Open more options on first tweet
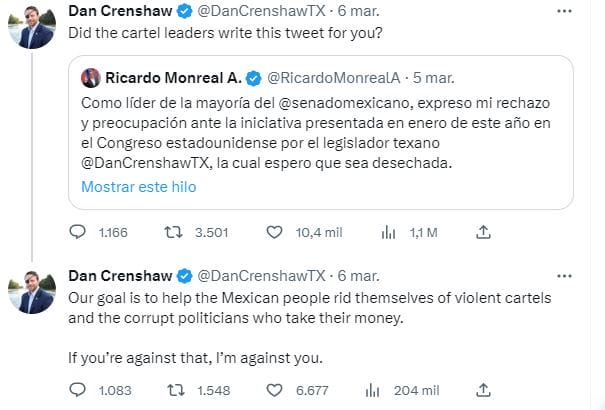The image size is (605, 410). pyautogui.click(x=568, y=11)
